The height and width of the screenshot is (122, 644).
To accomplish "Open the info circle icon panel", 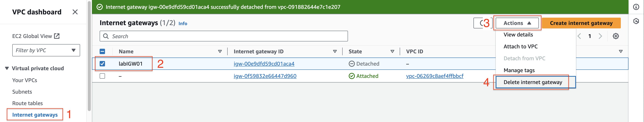I will point(636,7).
